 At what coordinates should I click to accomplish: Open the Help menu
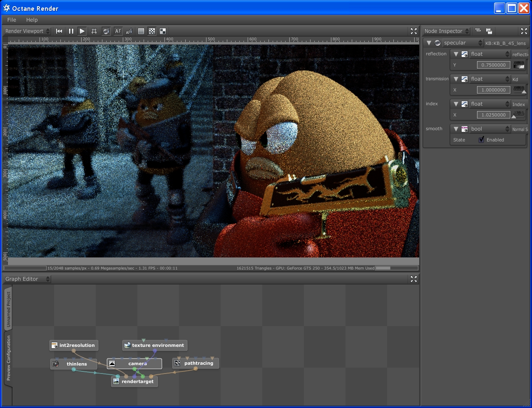tap(32, 20)
